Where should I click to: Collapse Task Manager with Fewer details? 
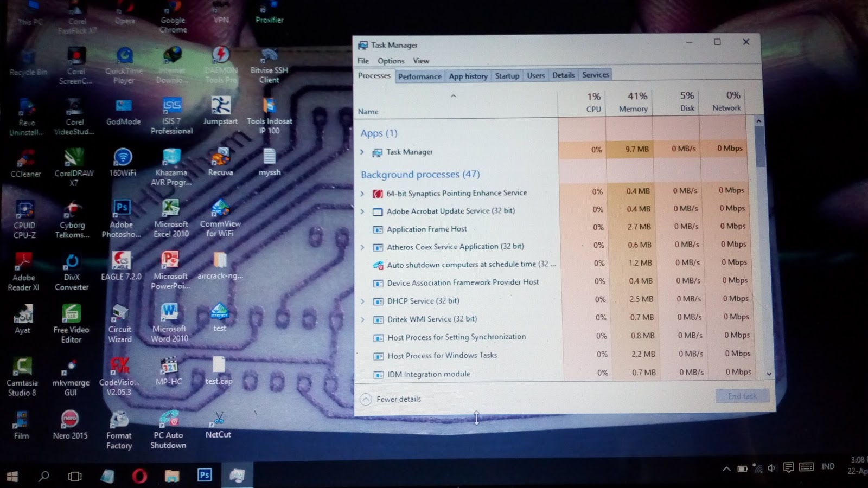click(x=391, y=399)
